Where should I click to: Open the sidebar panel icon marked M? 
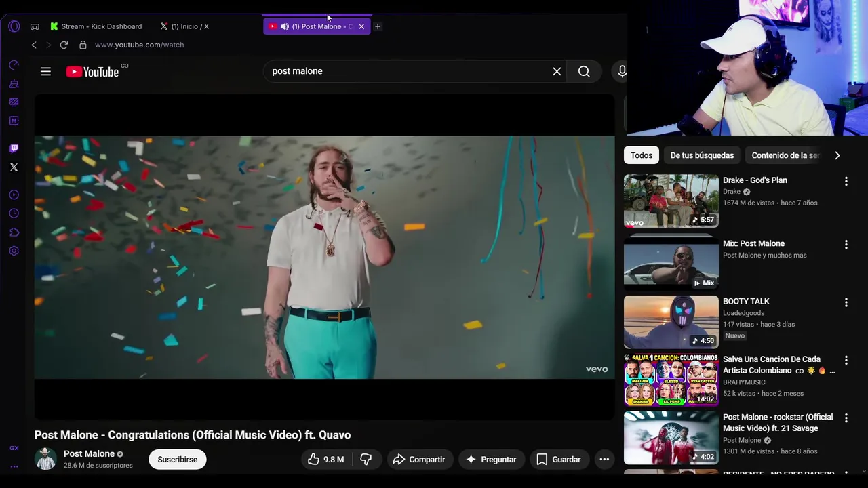14,121
